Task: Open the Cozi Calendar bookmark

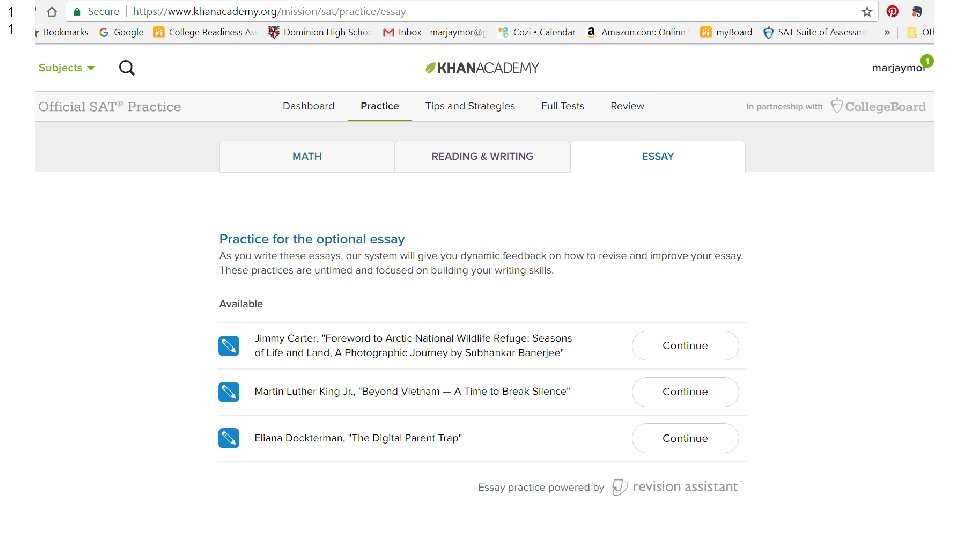Action: 536,32
